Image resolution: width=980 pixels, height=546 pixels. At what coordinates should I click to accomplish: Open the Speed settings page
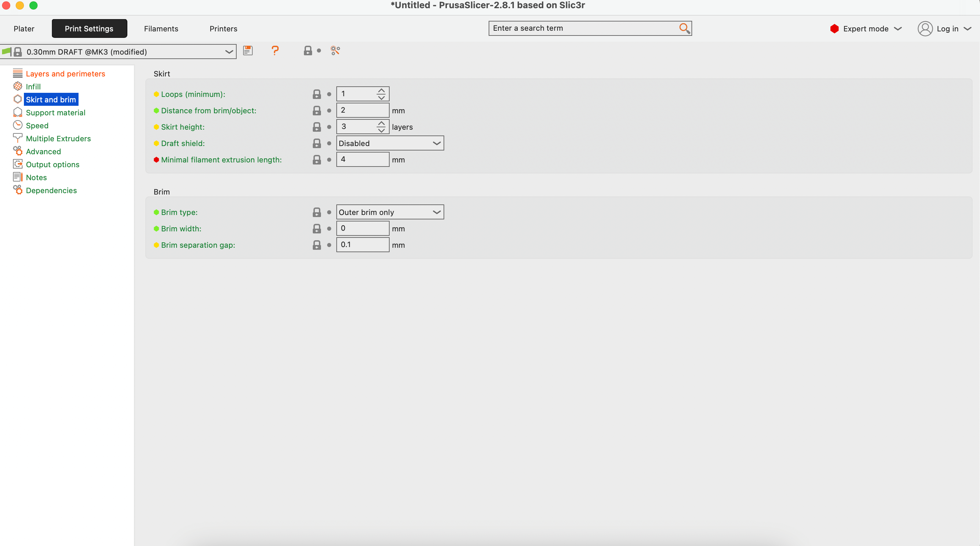(x=37, y=126)
